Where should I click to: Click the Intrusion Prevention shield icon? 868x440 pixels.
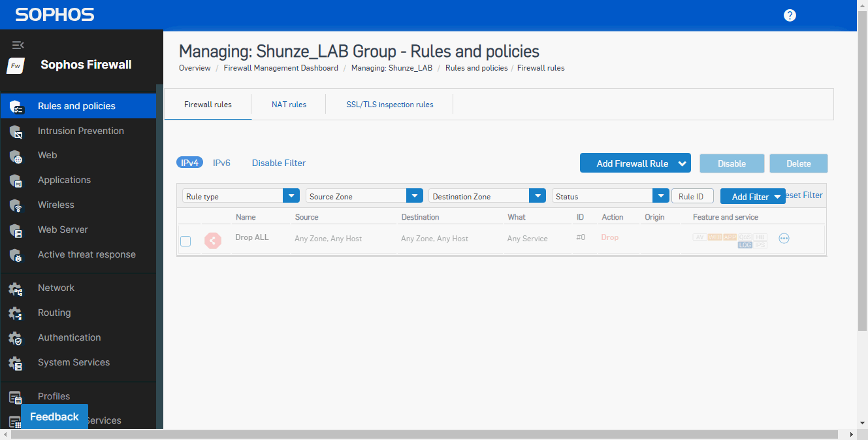pos(16,131)
